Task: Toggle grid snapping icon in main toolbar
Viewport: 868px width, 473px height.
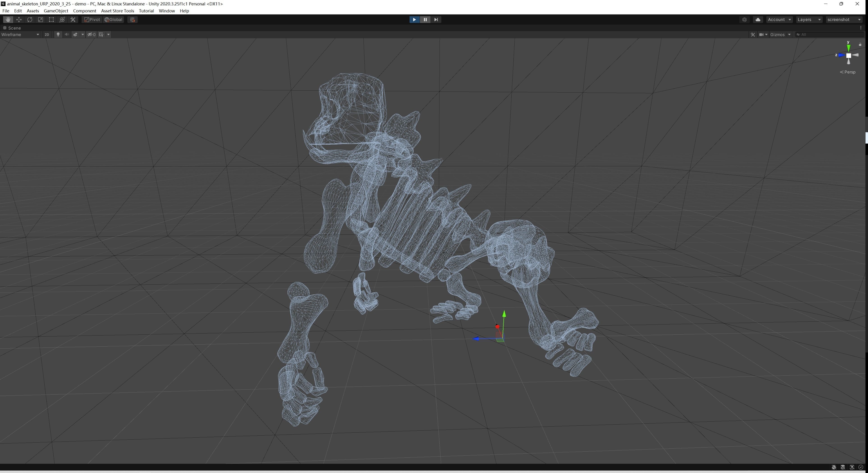Action: 133,20
